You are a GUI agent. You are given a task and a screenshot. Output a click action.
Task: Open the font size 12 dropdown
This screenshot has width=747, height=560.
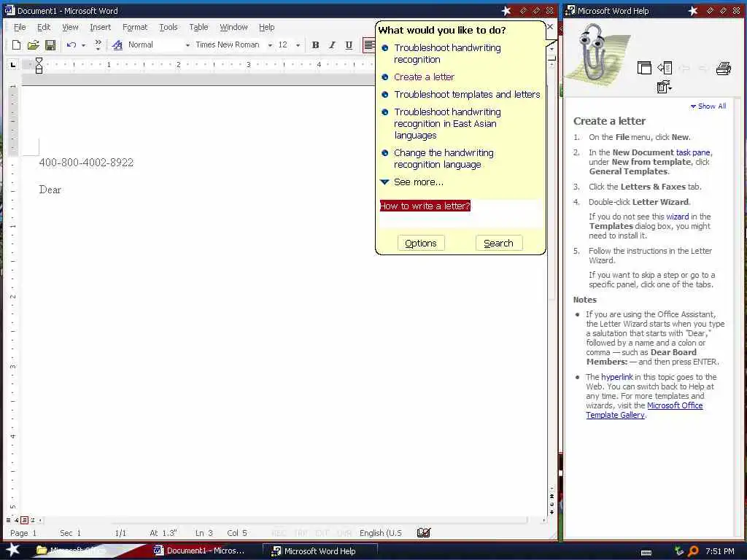[298, 45]
